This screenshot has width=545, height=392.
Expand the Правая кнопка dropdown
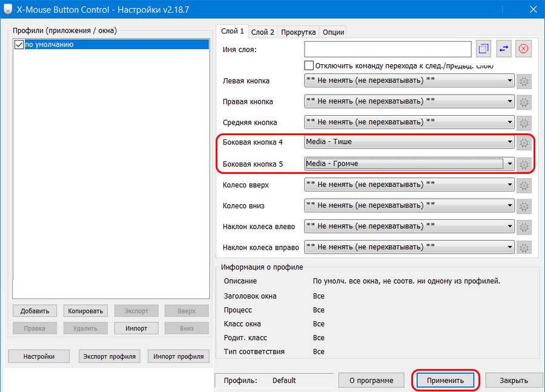click(509, 102)
